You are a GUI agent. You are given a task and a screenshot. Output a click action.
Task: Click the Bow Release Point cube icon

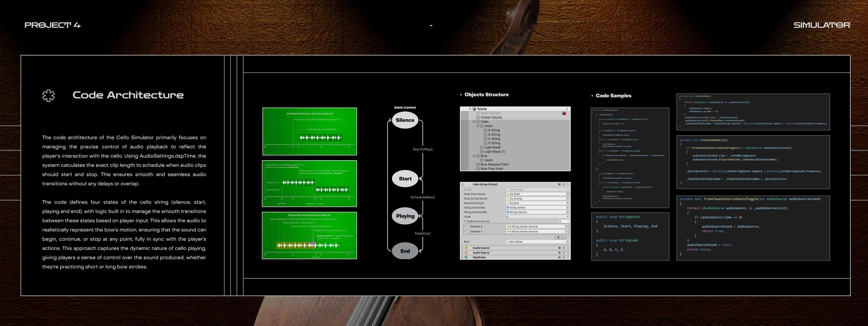(x=478, y=164)
